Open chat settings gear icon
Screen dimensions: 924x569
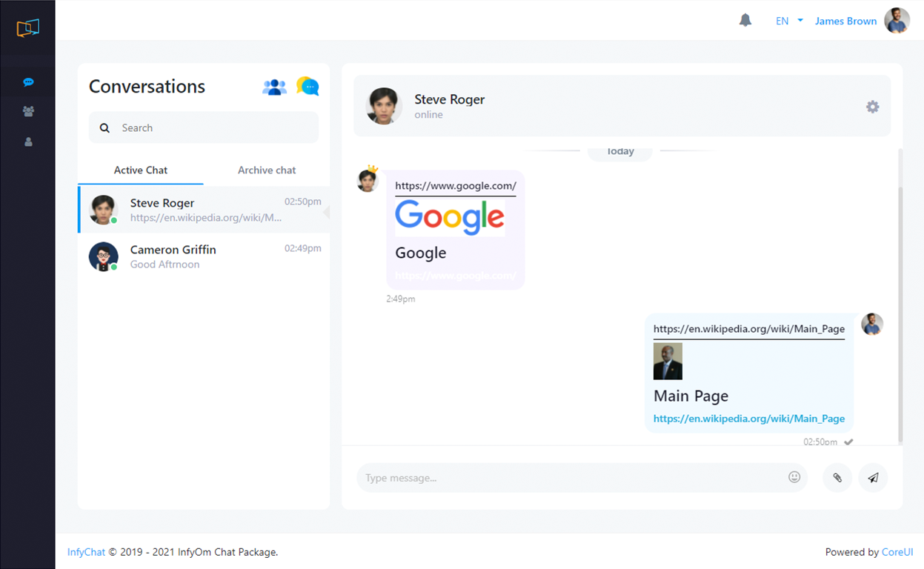(x=872, y=107)
